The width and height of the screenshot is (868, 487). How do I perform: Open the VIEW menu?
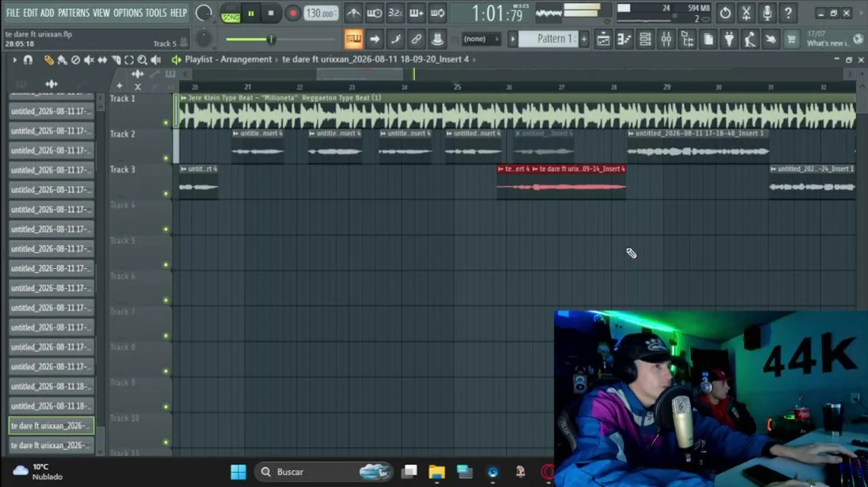101,13
